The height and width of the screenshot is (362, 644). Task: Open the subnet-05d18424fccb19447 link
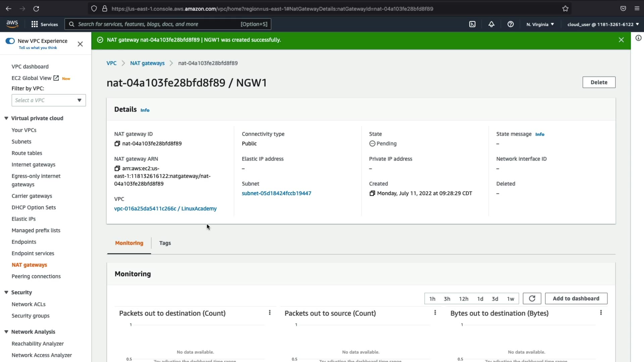click(x=276, y=193)
